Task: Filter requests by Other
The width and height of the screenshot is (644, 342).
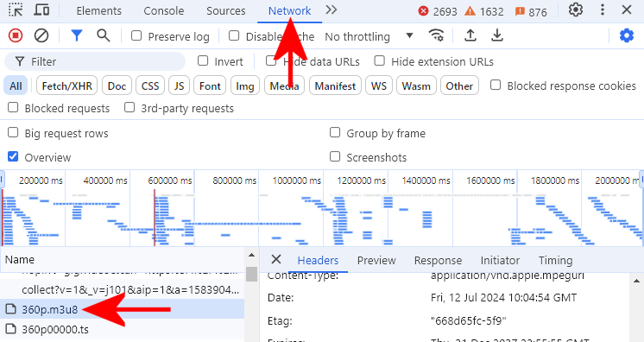Action: pyautogui.click(x=459, y=85)
